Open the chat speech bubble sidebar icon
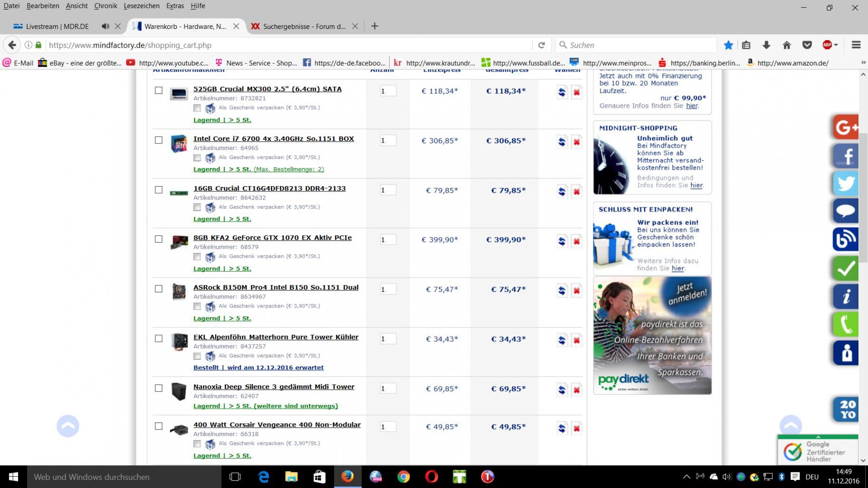Viewport: 868px width, 488px height. click(x=846, y=211)
